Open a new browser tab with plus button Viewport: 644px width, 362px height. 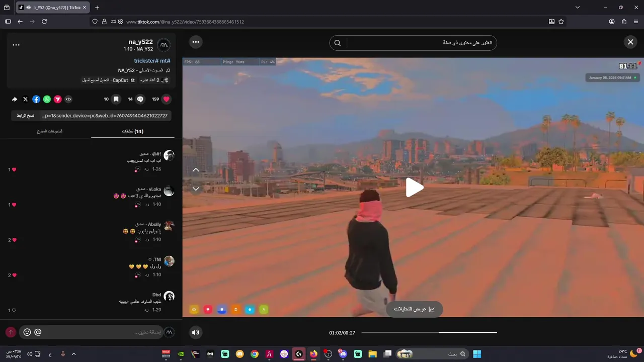tap(97, 8)
